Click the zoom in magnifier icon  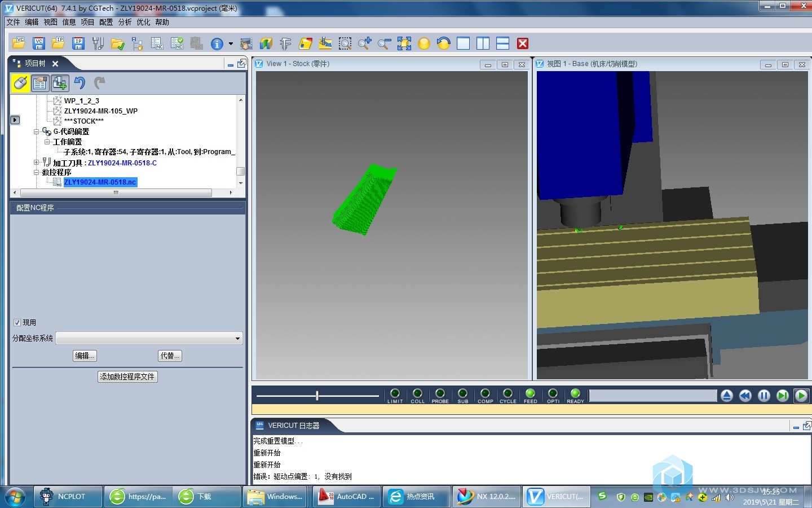pos(365,43)
